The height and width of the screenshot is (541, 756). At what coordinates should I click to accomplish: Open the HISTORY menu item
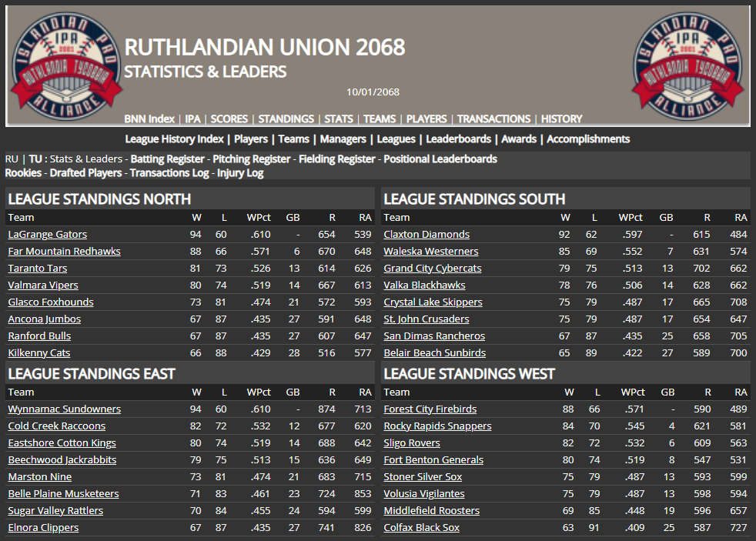coord(561,119)
